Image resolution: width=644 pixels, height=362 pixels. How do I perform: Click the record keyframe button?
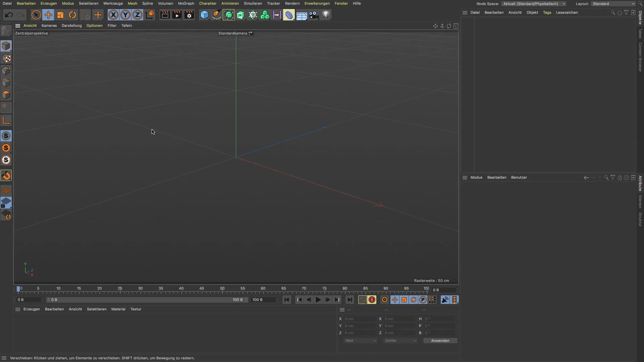coord(363,300)
